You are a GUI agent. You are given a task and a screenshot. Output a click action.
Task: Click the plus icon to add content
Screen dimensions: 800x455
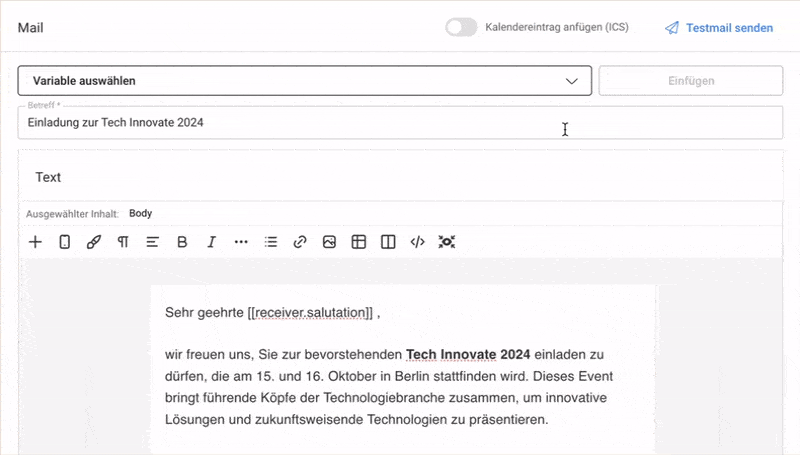pyautogui.click(x=35, y=242)
